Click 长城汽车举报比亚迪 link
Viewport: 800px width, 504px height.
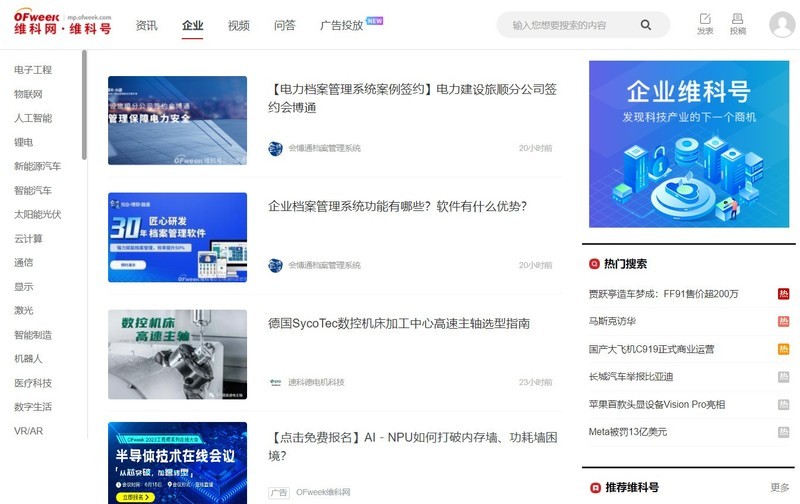tap(631, 377)
